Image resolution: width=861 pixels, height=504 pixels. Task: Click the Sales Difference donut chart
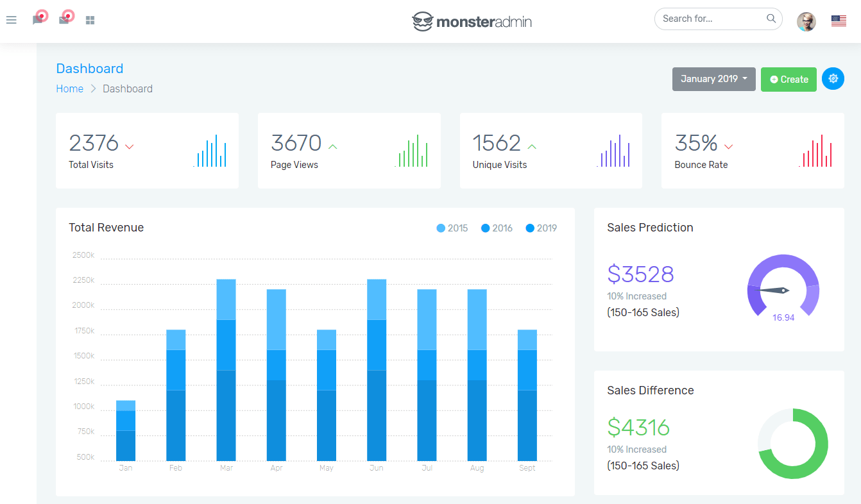[793, 444]
